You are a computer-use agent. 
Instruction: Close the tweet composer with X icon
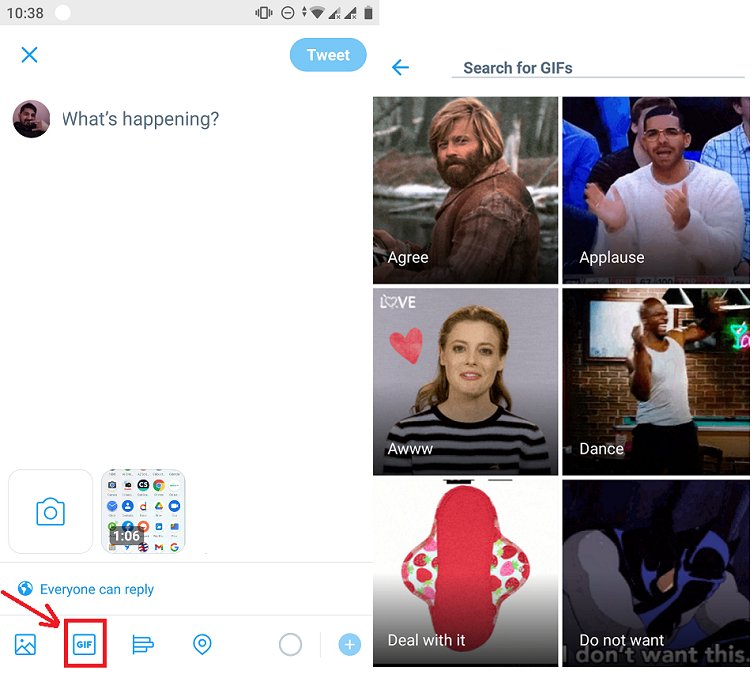coord(29,55)
